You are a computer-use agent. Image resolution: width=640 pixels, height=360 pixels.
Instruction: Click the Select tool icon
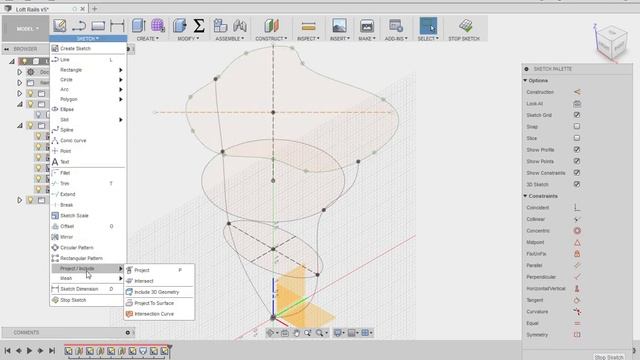[x=428, y=26]
